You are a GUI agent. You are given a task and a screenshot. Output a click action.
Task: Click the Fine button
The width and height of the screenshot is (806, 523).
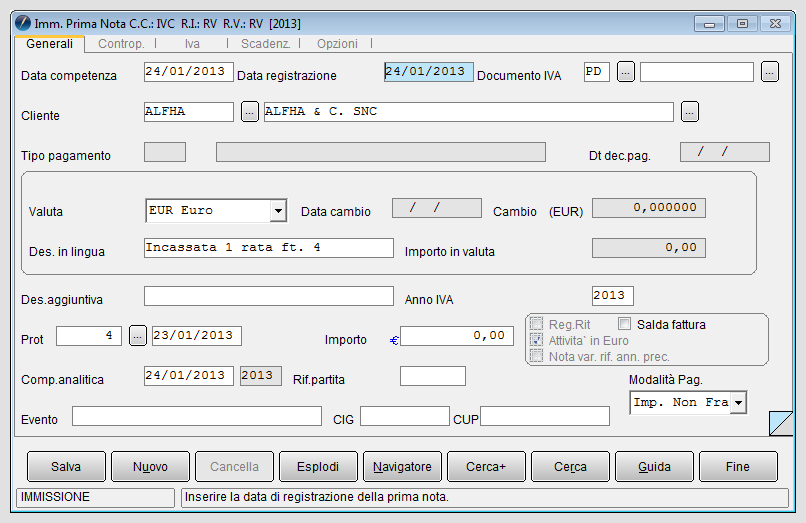[738, 466]
